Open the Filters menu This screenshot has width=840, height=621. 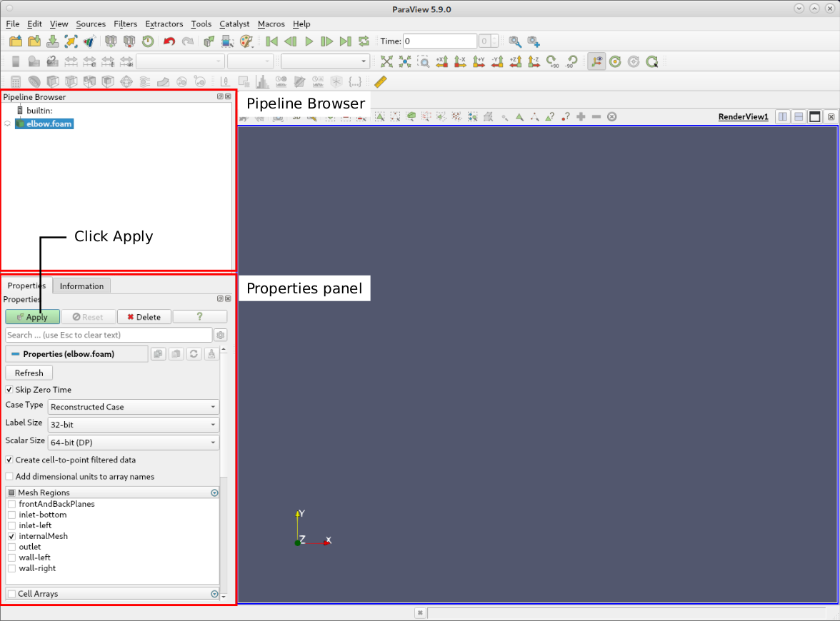click(125, 24)
